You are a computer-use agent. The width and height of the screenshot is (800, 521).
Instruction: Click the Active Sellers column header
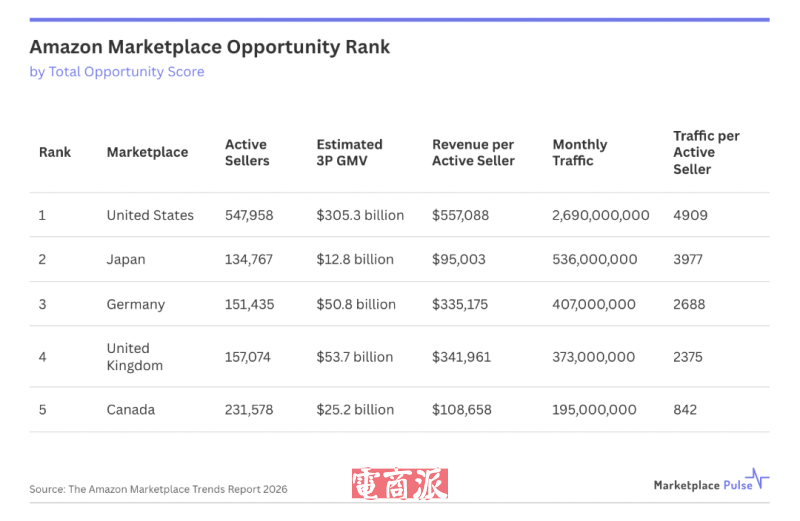[x=247, y=152]
